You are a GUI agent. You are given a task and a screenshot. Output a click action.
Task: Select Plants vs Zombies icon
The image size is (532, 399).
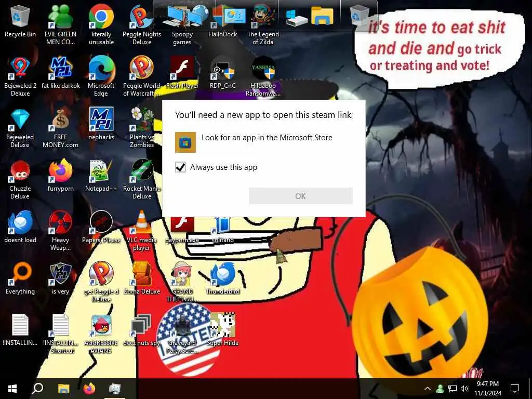pos(142,119)
